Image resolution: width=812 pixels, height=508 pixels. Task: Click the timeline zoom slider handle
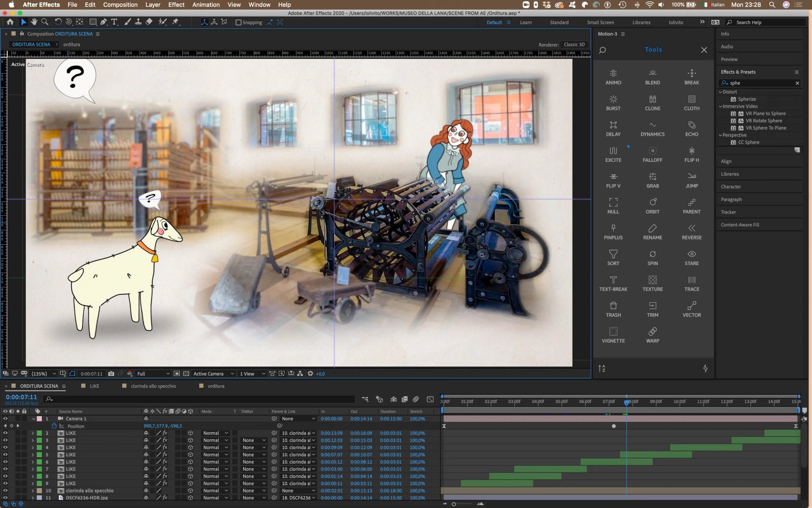coord(454,504)
